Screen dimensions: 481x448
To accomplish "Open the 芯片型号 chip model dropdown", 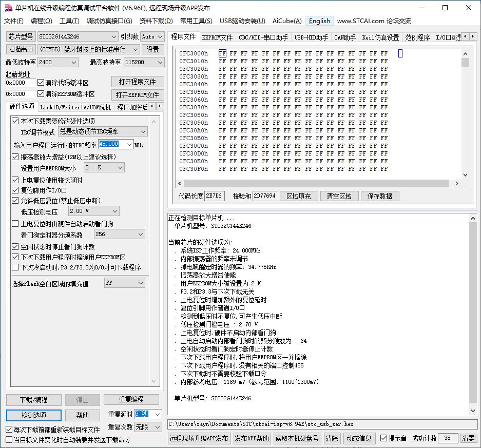I will click(x=112, y=36).
